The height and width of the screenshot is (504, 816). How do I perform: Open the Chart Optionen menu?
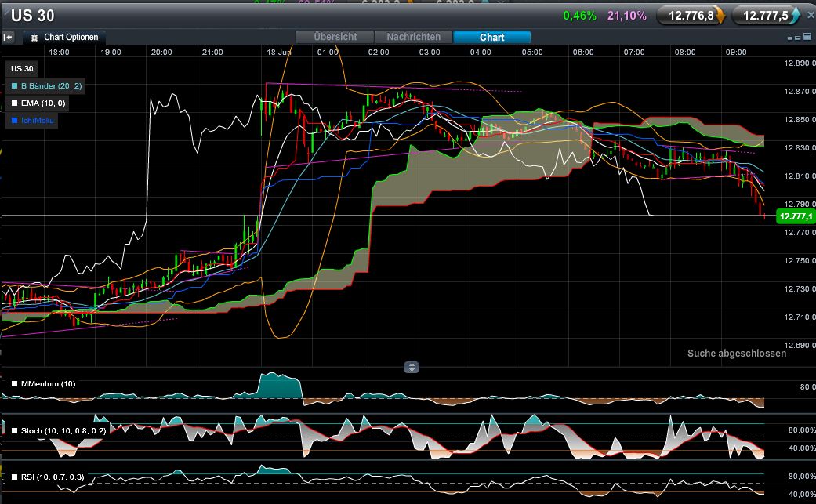(64, 38)
